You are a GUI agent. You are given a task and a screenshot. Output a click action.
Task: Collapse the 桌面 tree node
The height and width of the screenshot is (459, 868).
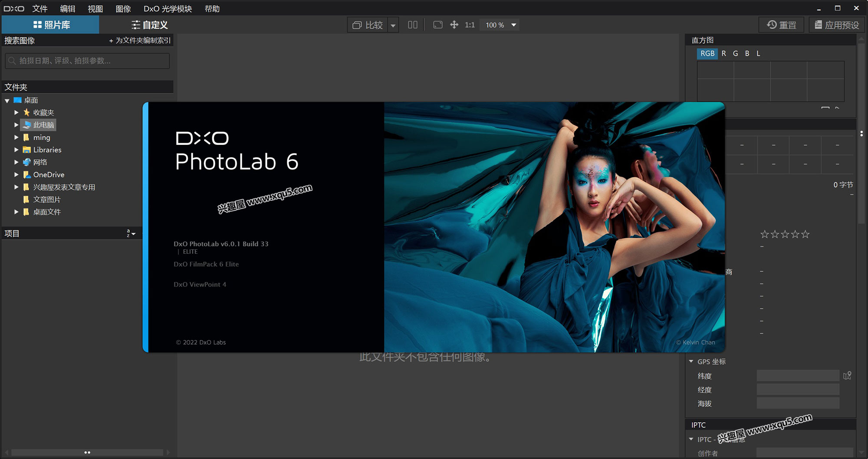click(x=7, y=101)
